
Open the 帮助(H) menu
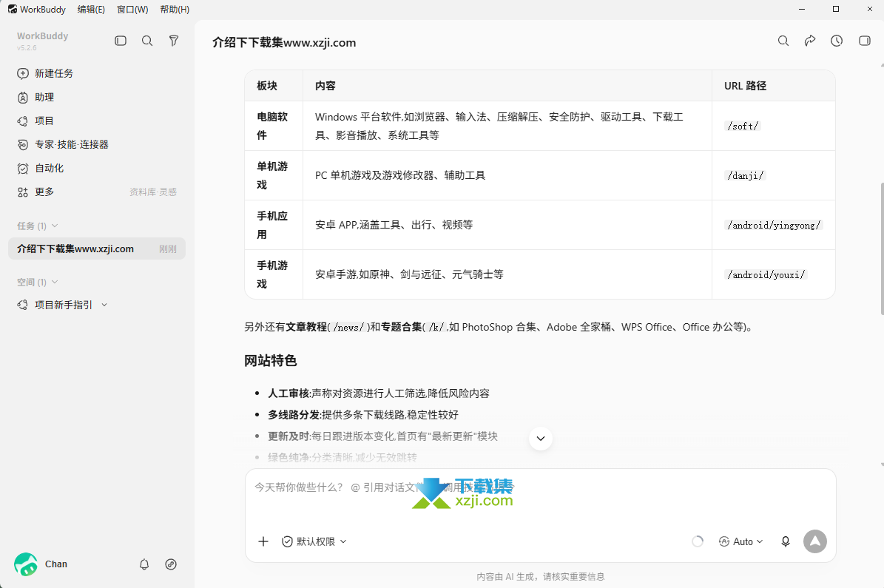[x=175, y=10]
